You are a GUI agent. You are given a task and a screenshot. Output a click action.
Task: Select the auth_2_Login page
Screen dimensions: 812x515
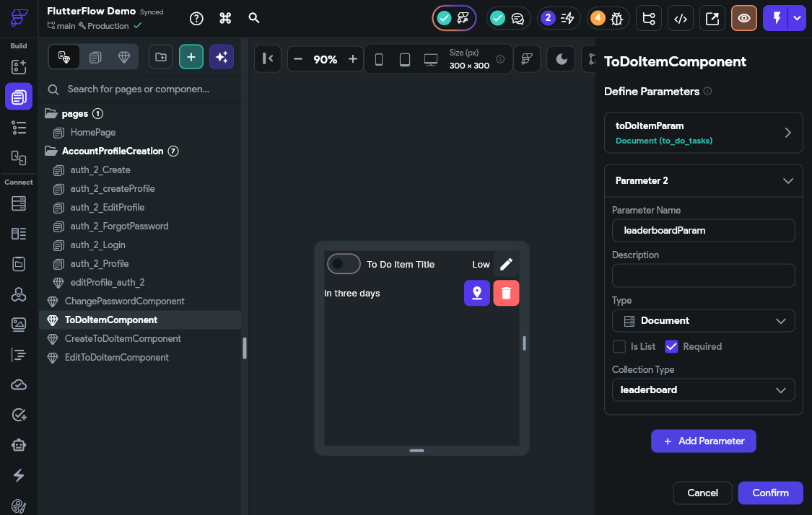point(98,245)
